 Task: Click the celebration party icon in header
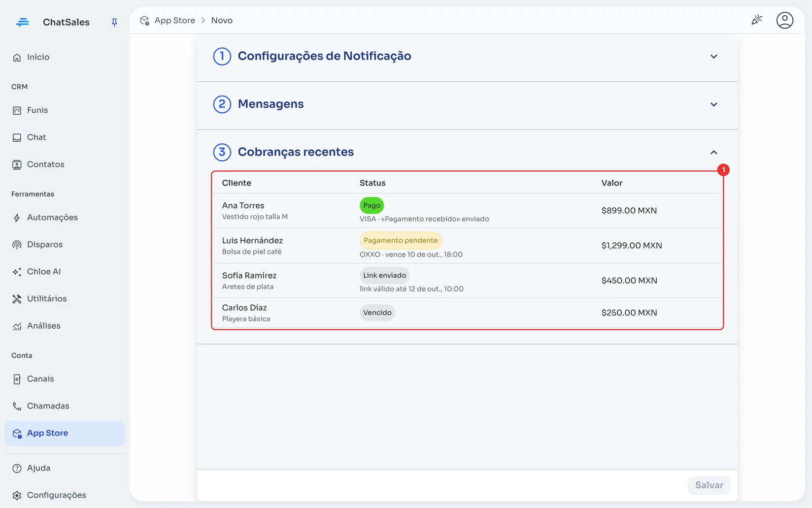pos(757,20)
